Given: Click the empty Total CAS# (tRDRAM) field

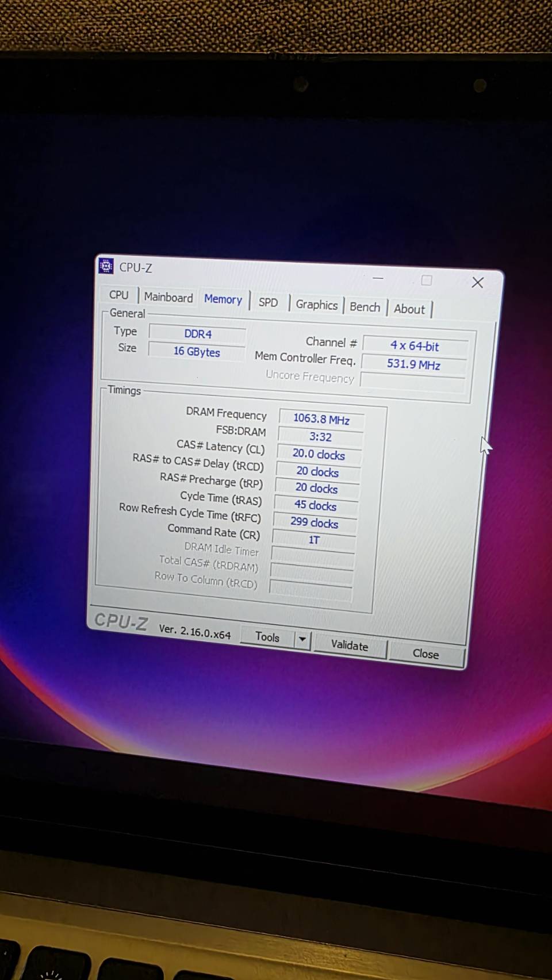Looking at the screenshot, I should coord(311,572).
